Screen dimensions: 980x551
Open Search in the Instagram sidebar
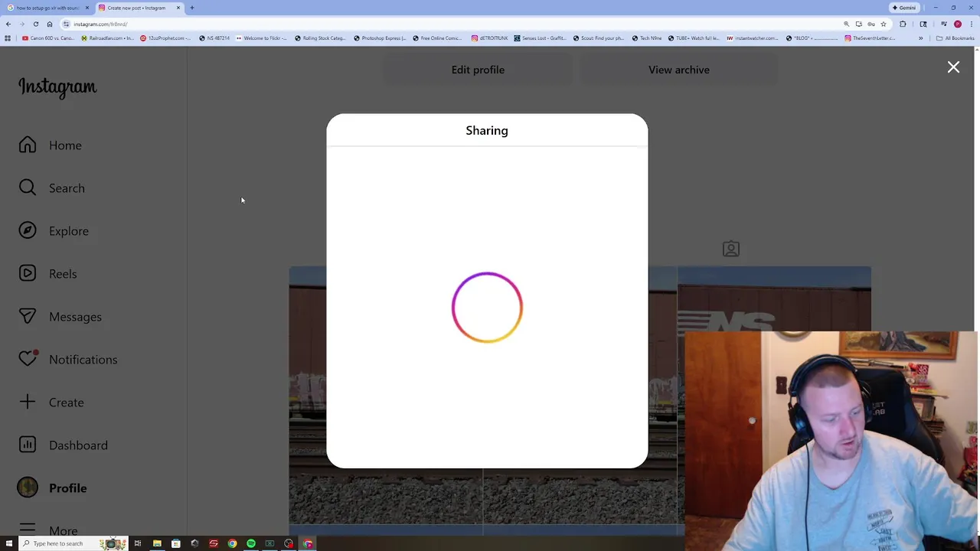point(52,188)
